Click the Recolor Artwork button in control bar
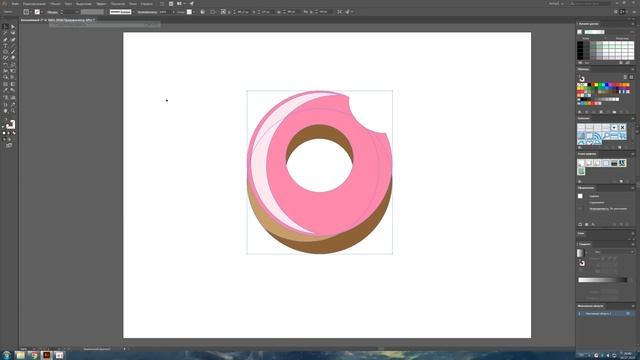640x360 pixels. coord(202,12)
